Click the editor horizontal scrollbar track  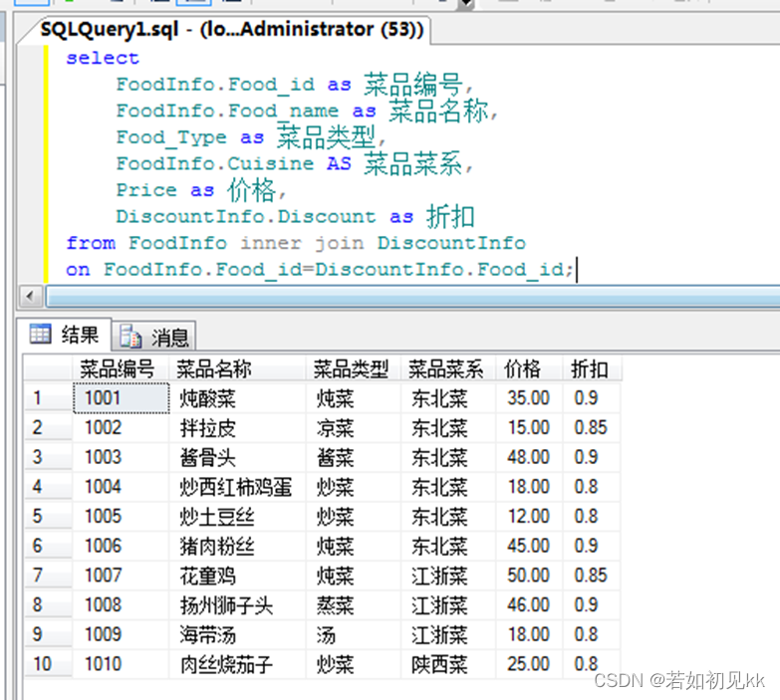[412, 297]
